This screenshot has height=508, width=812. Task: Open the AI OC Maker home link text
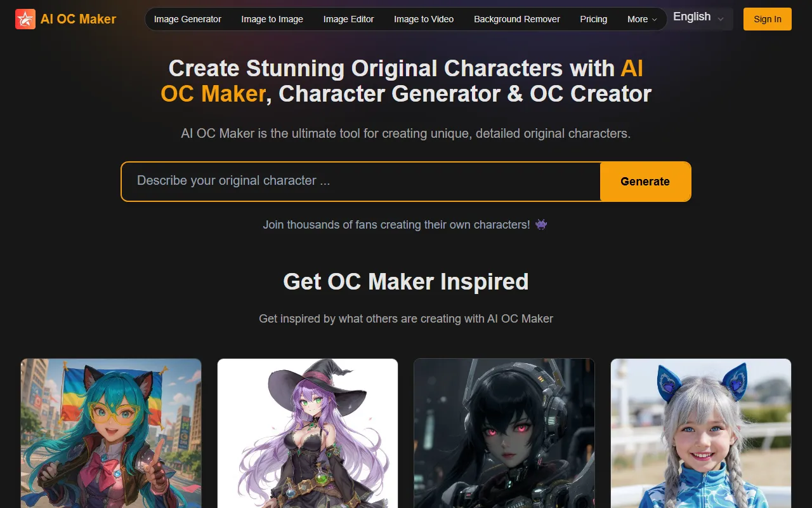[78, 19]
